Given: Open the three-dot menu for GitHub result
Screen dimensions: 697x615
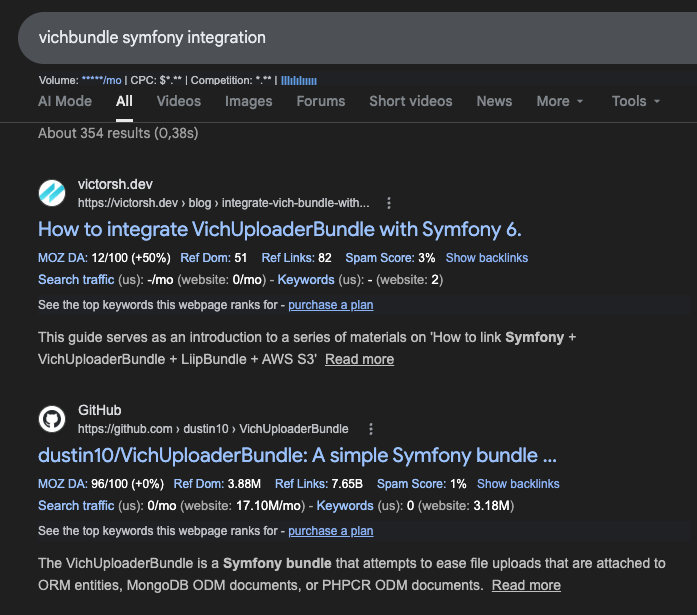Looking at the screenshot, I should (x=371, y=429).
